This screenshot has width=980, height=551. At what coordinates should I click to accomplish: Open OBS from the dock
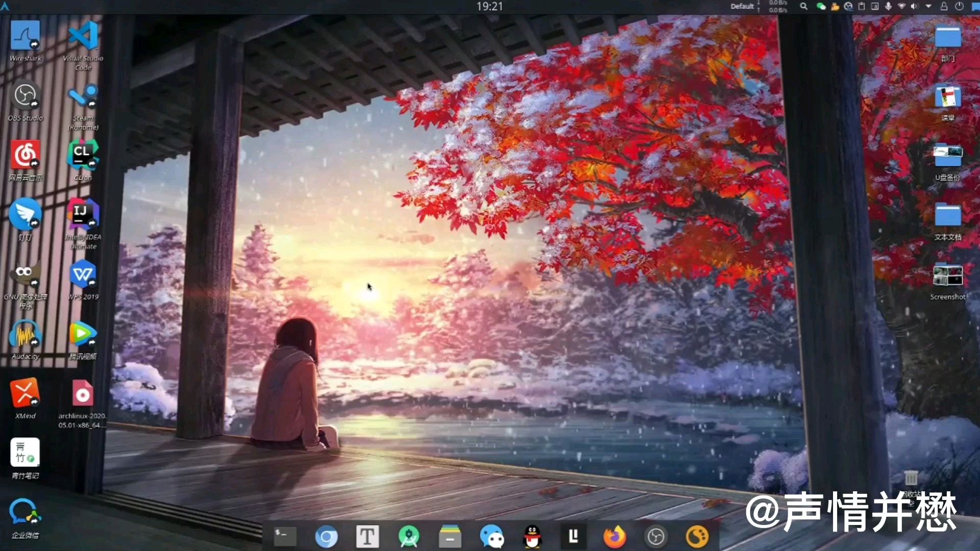tap(656, 537)
